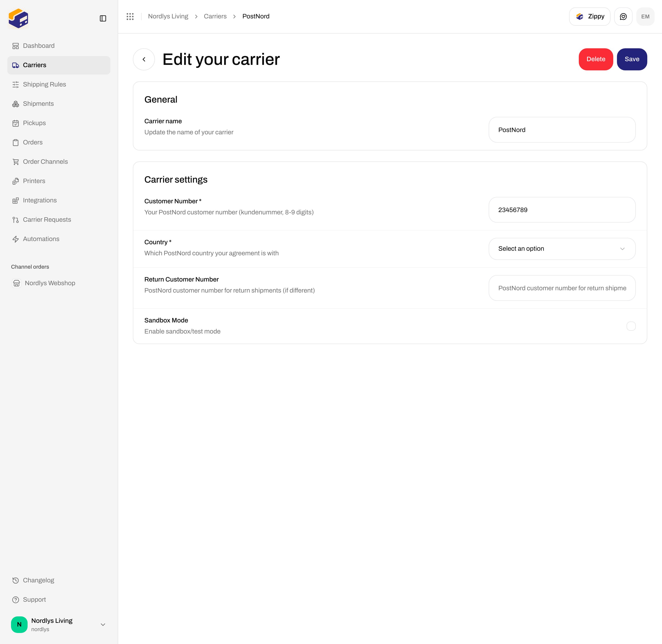Viewport: 662px width, 644px height.
Task: Click the Printers icon
Action: point(16,181)
